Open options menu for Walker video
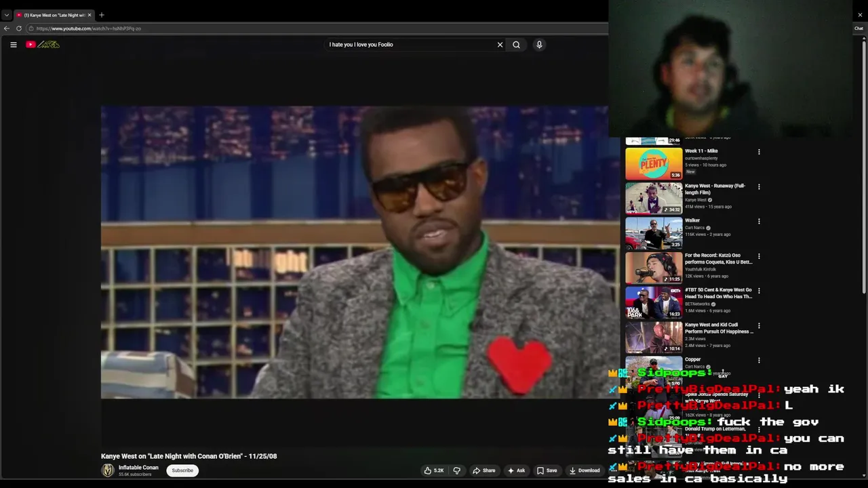868x488 pixels. pyautogui.click(x=759, y=221)
